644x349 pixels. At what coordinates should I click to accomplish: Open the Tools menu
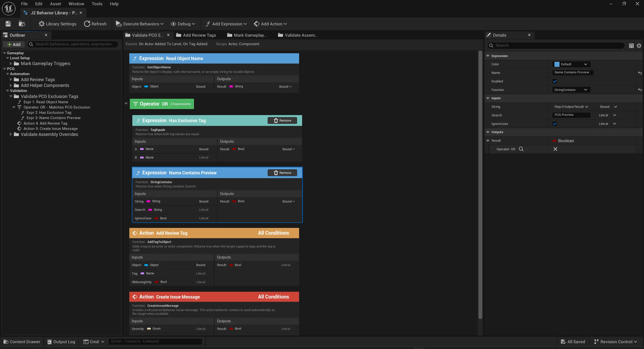coord(97,4)
